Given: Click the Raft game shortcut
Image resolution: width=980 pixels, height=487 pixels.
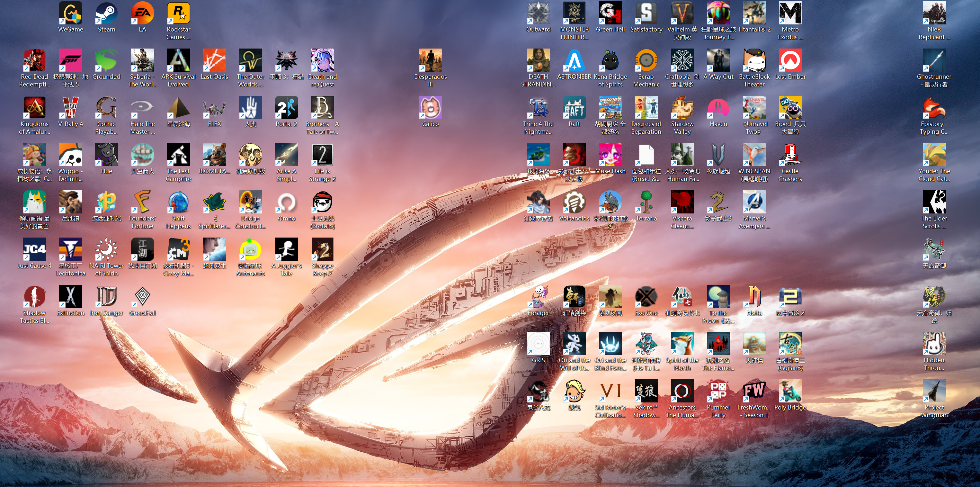Looking at the screenshot, I should (574, 108).
